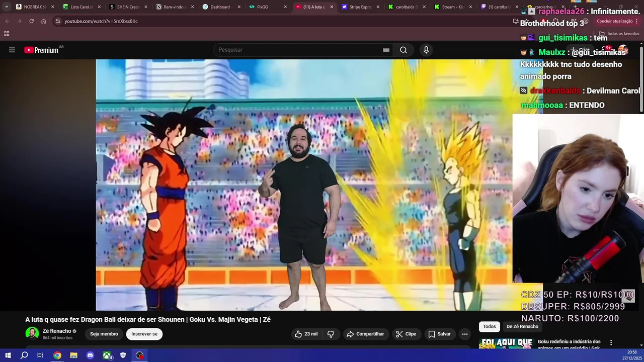Open browser home page icon

(x=43, y=21)
